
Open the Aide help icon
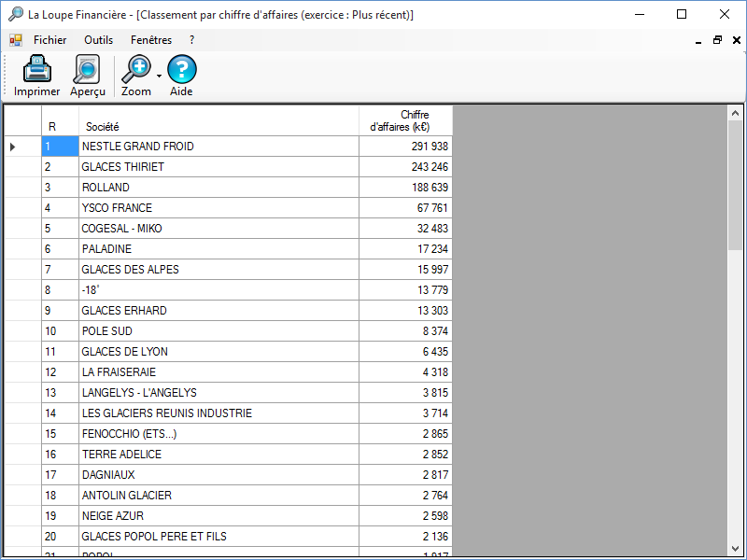click(x=181, y=69)
